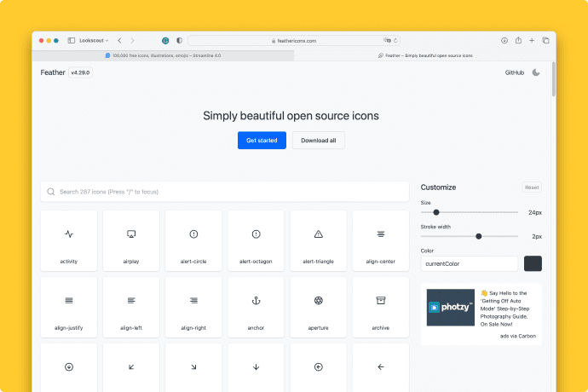Click the Download all button
The width and height of the screenshot is (588, 392).
click(319, 141)
